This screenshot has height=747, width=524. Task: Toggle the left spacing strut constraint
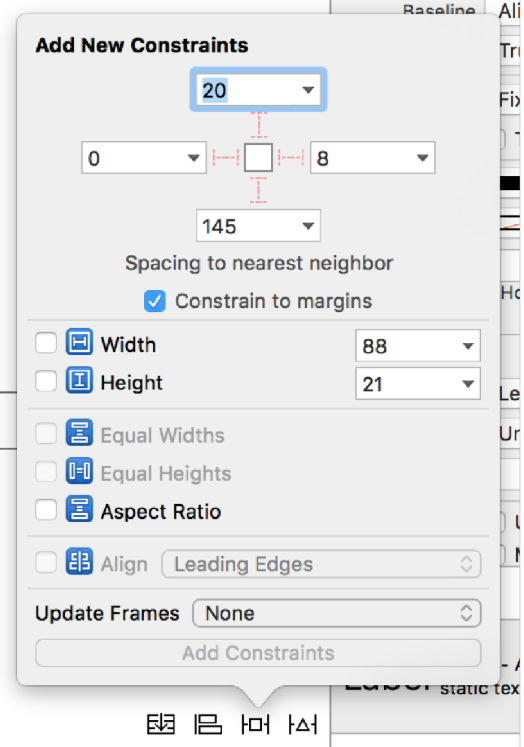[225, 157]
